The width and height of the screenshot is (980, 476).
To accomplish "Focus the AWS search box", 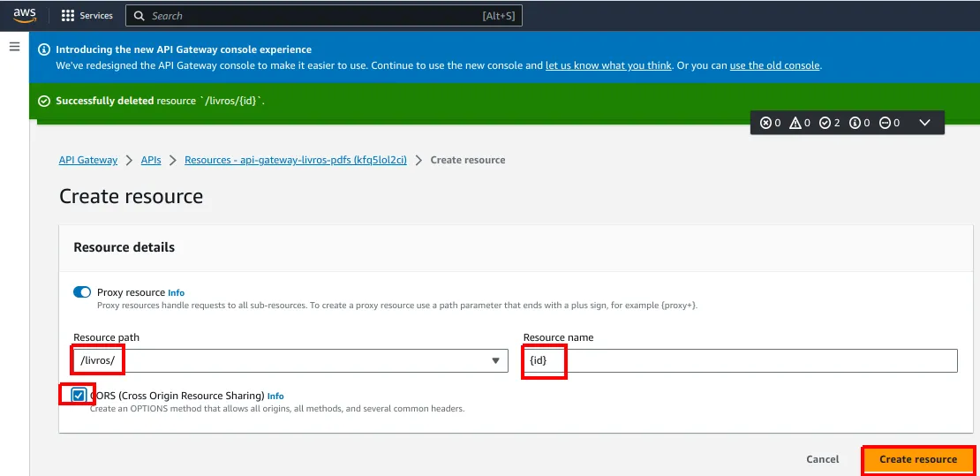I will pos(324,16).
